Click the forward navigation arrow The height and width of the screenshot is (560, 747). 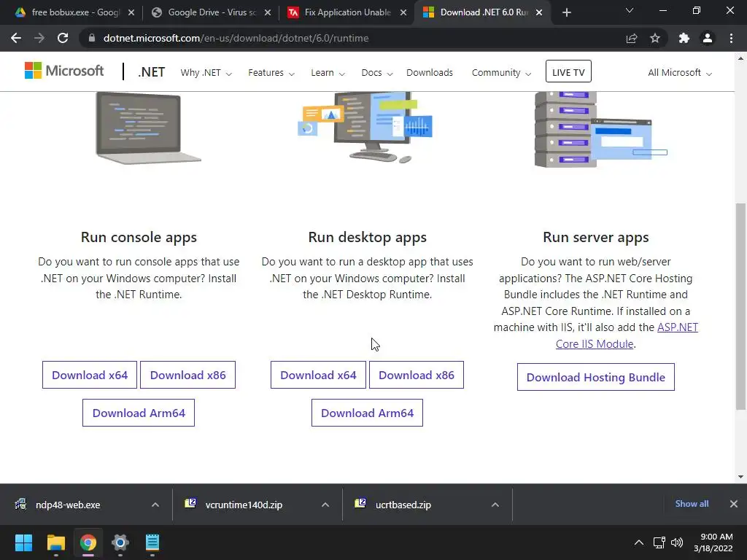[39, 38]
